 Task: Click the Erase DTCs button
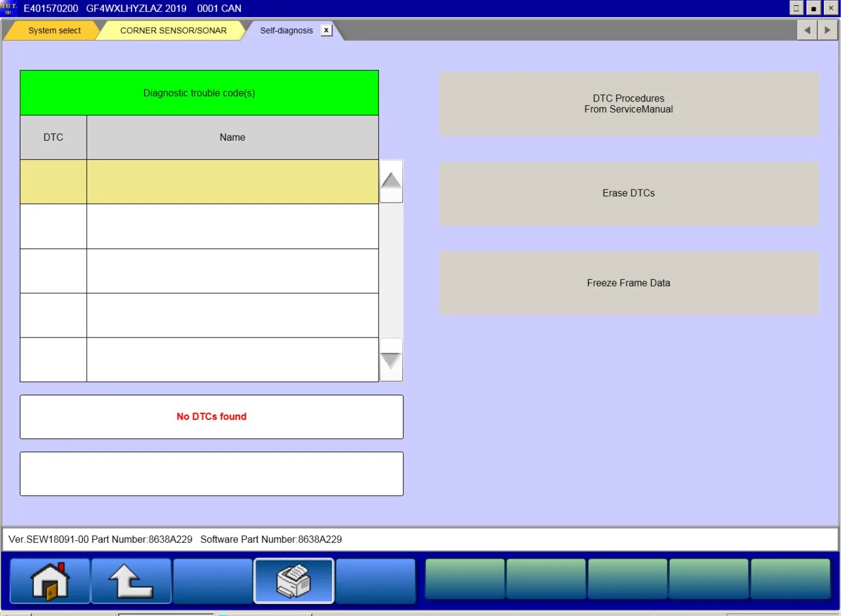coord(629,193)
